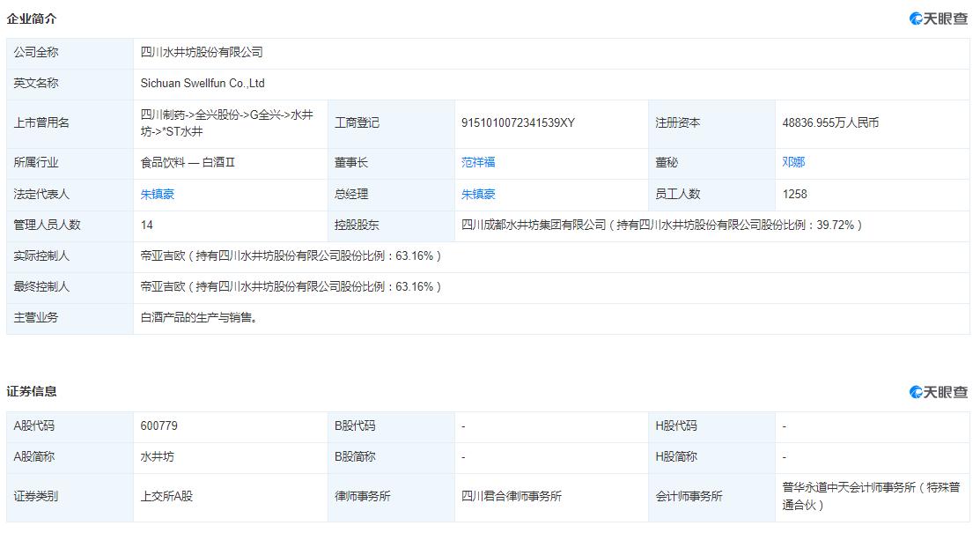Viewport: 980px width, 555px height.
Task: Select former listed names 四川制药->全兴股份 cell
Action: 231,123
